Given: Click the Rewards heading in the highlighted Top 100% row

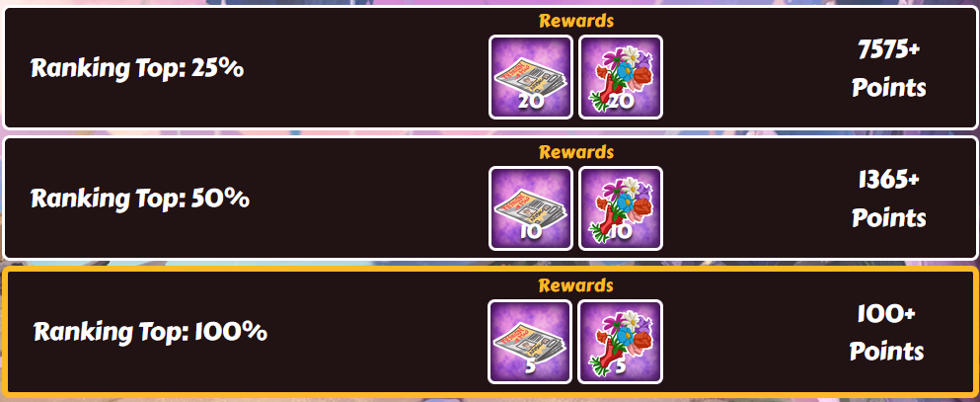Looking at the screenshot, I should (x=576, y=285).
